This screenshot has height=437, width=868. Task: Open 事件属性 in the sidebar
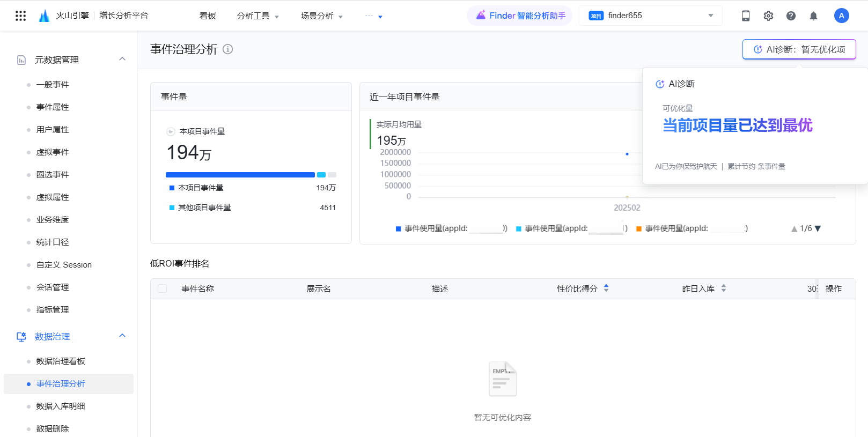[53, 107]
